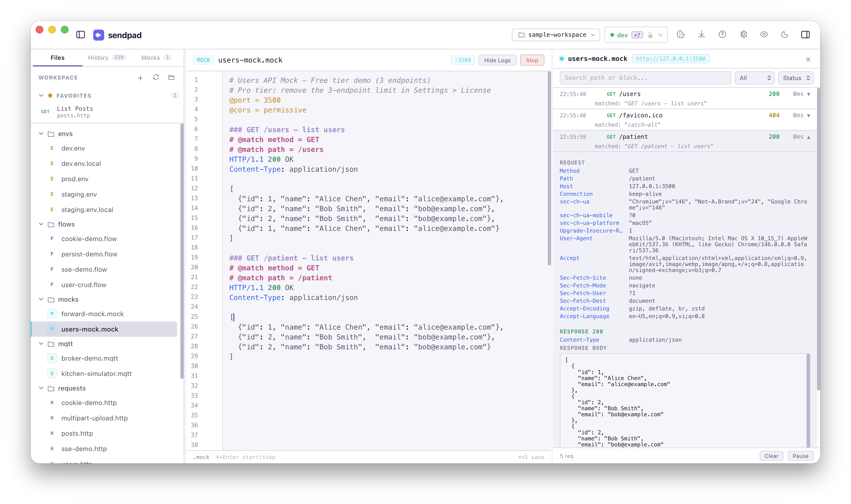Open cookie-demo.flow file
Image resolution: width=851 pixels, height=504 pixels.
tap(89, 238)
